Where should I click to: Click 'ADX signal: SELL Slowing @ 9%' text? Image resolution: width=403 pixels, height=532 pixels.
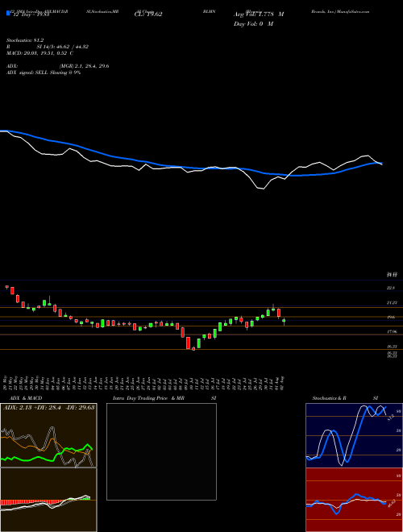(43, 73)
